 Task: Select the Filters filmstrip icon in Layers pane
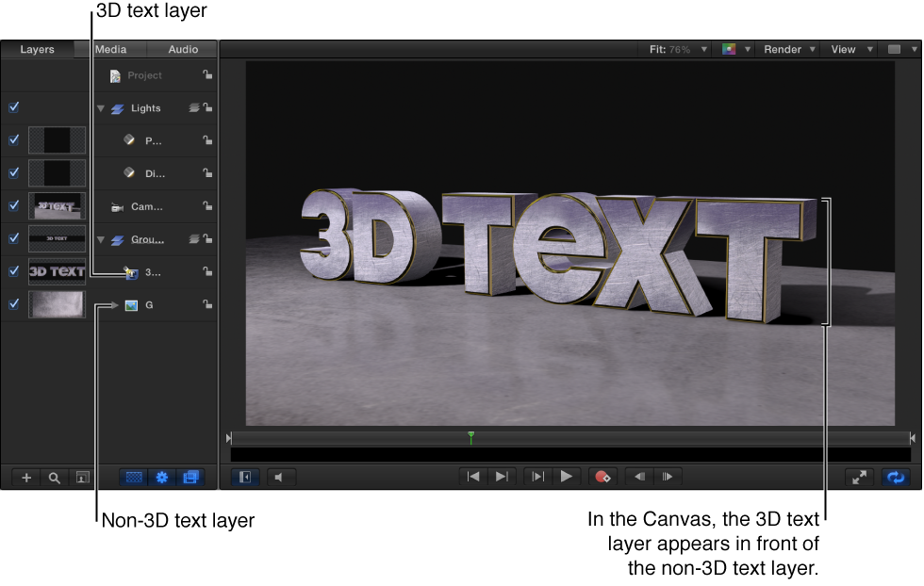pos(190,478)
